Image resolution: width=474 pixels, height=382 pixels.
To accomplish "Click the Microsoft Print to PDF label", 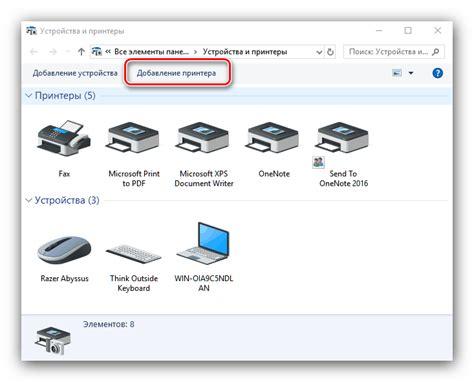I will pyautogui.click(x=134, y=178).
